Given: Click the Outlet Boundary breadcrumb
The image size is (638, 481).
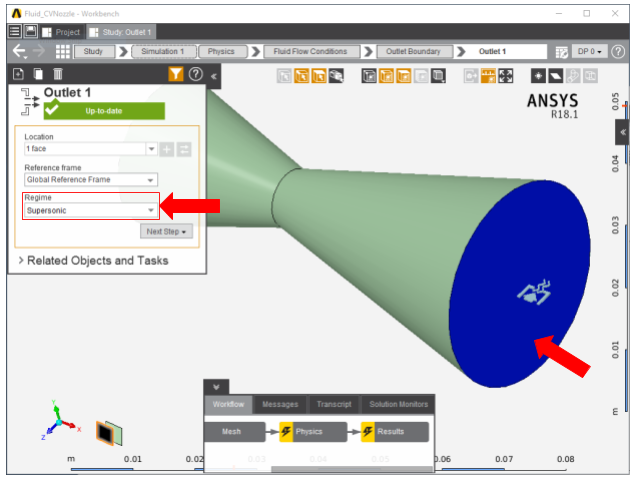Looking at the screenshot, I should click(413, 52).
